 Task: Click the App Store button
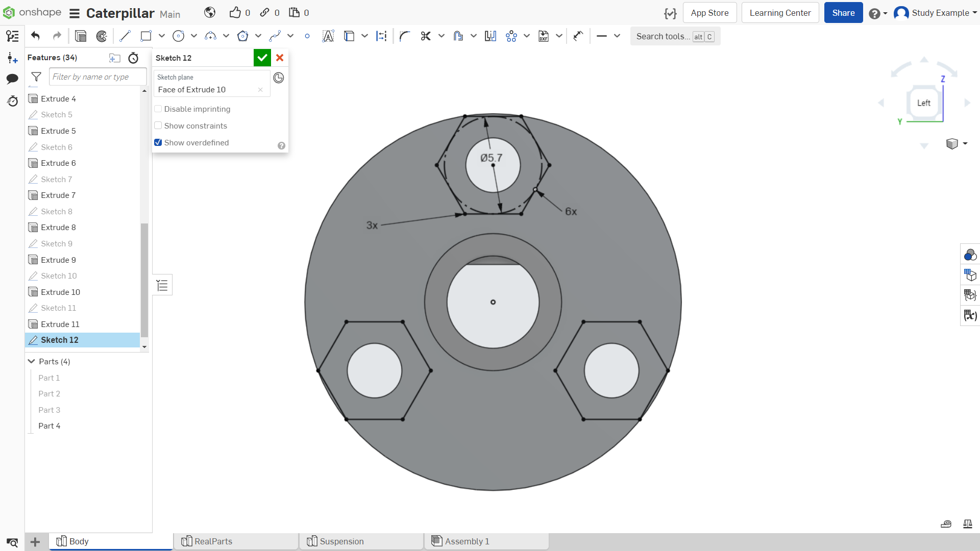pyautogui.click(x=709, y=13)
